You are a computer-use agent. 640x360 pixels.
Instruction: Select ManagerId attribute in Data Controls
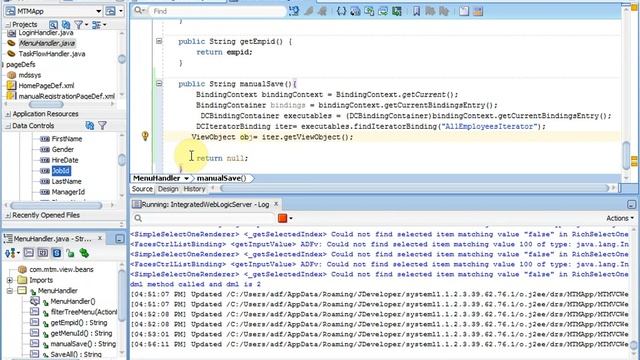tap(68, 192)
